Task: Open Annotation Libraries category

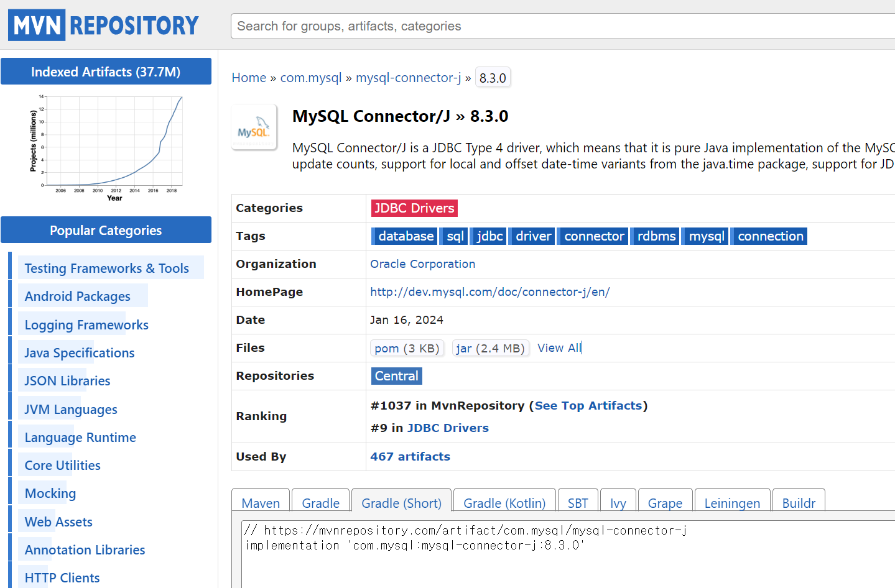Action: point(85,550)
